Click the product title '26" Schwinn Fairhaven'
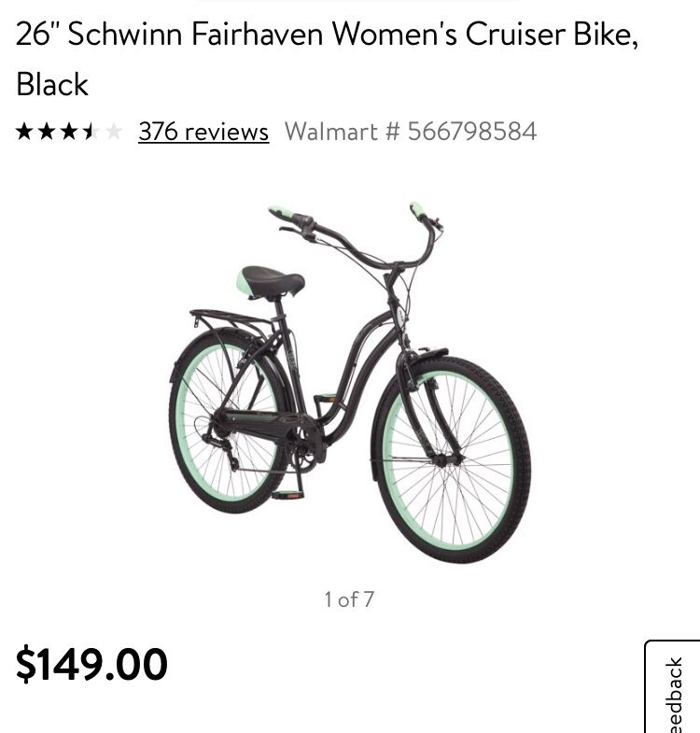700x733 pixels. click(169, 34)
